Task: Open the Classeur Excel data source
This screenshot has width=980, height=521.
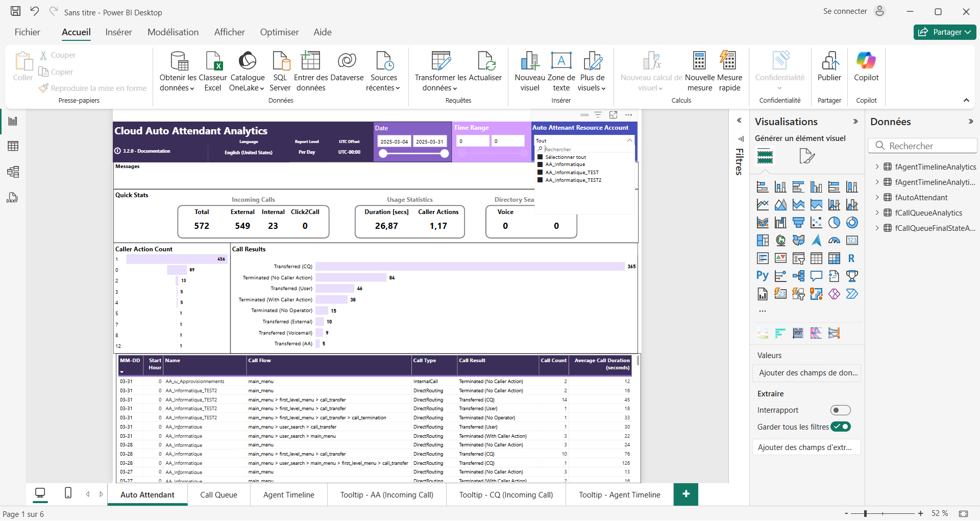Action: pos(213,71)
